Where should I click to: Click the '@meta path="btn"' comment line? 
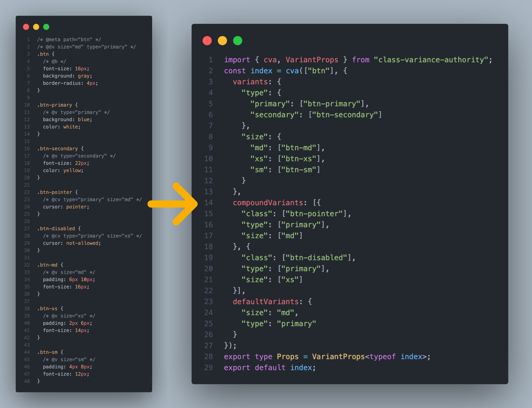pos(69,40)
